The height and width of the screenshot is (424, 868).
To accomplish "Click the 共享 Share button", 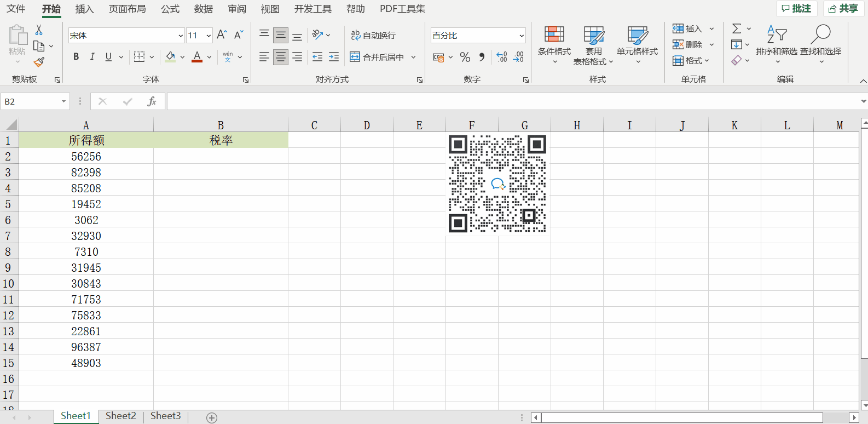I will coord(843,8).
